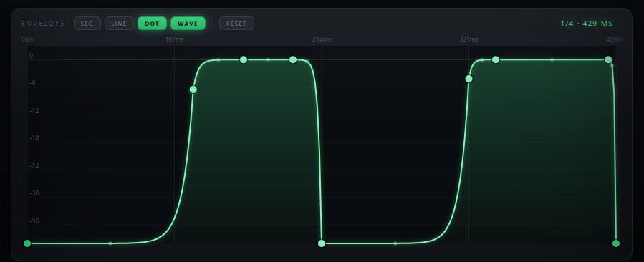Enable the LINE display toggle
This screenshot has height=262, width=644.
click(x=119, y=24)
